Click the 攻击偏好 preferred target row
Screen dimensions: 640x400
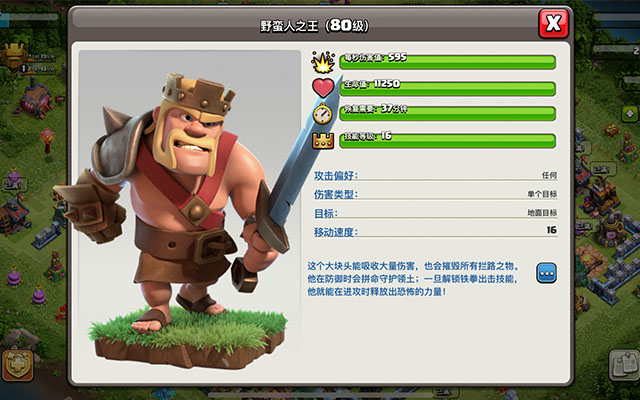click(435, 176)
